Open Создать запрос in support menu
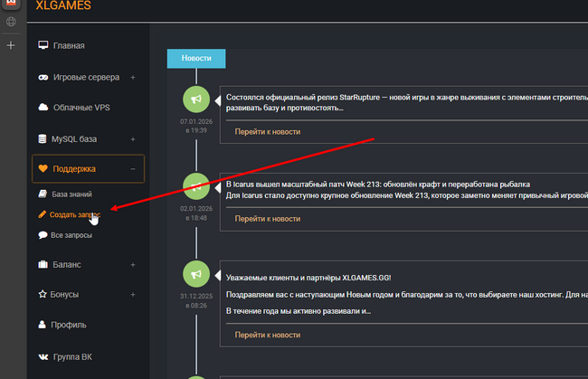This screenshot has height=379, width=588. (x=74, y=214)
